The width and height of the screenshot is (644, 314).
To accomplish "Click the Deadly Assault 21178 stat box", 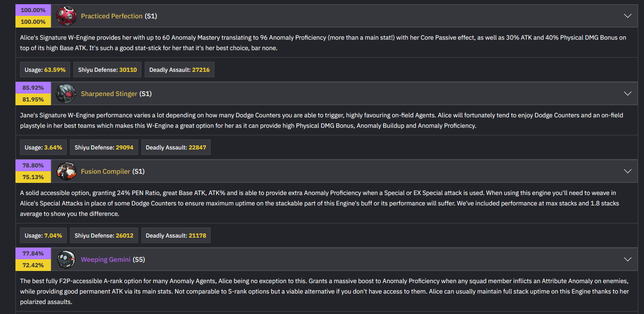I will pos(176,235).
